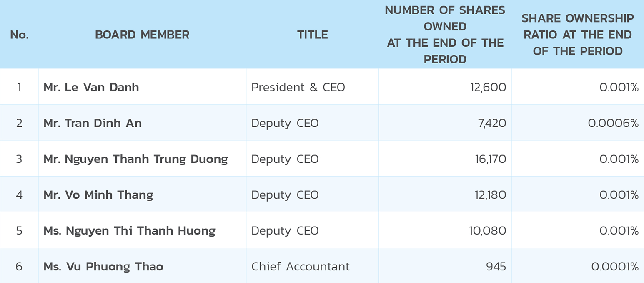Screen dimensions: 644x283
Task: Select the name Mr. Tran Dinh An
Action: (93, 123)
